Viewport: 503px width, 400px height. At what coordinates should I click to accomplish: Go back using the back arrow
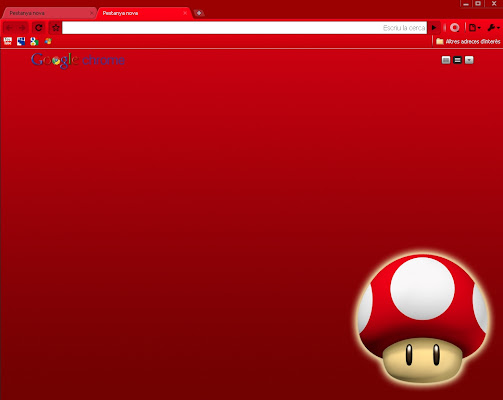point(9,28)
